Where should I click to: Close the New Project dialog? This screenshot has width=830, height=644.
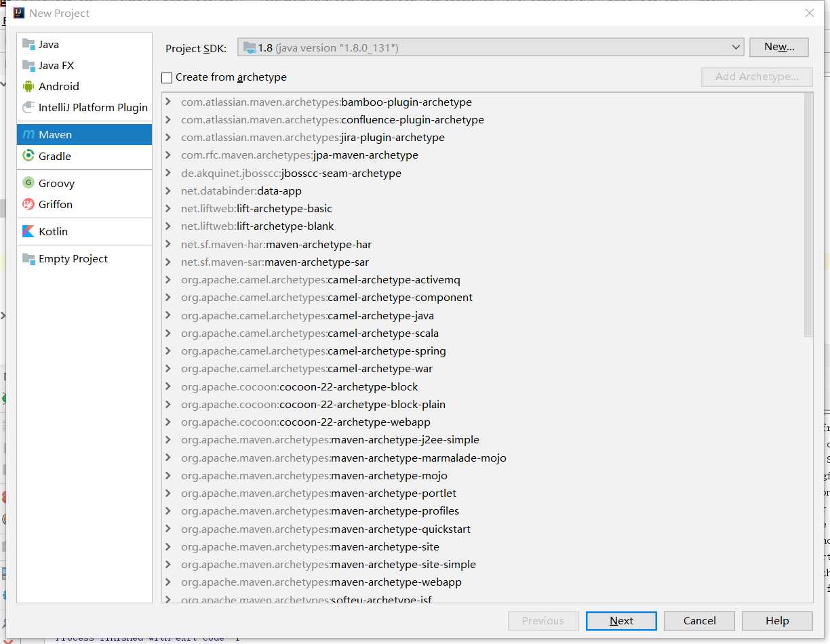tap(809, 13)
